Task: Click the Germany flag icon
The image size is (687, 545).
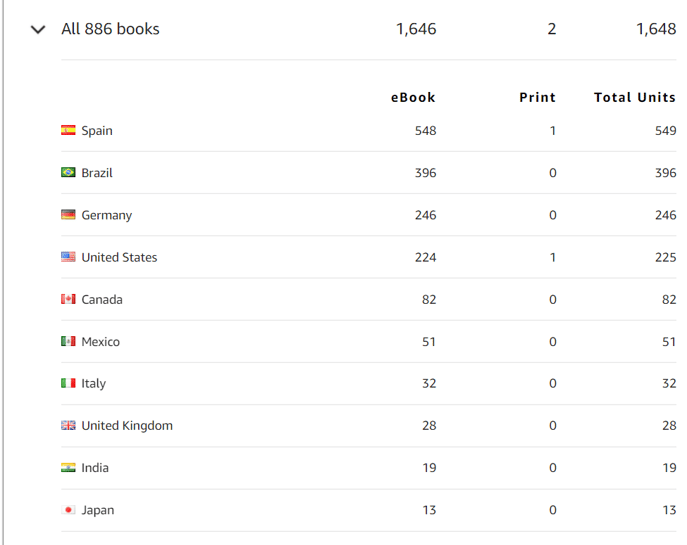Action: click(68, 215)
